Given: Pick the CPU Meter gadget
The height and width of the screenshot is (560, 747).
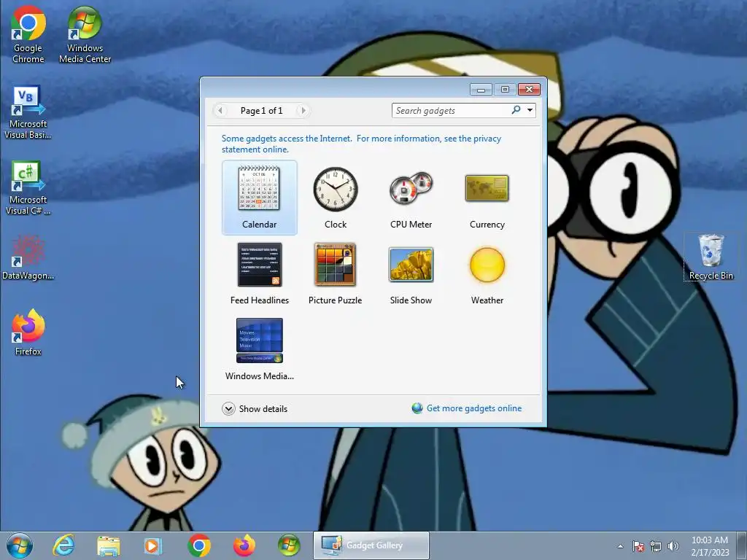Looking at the screenshot, I should click(x=411, y=197).
